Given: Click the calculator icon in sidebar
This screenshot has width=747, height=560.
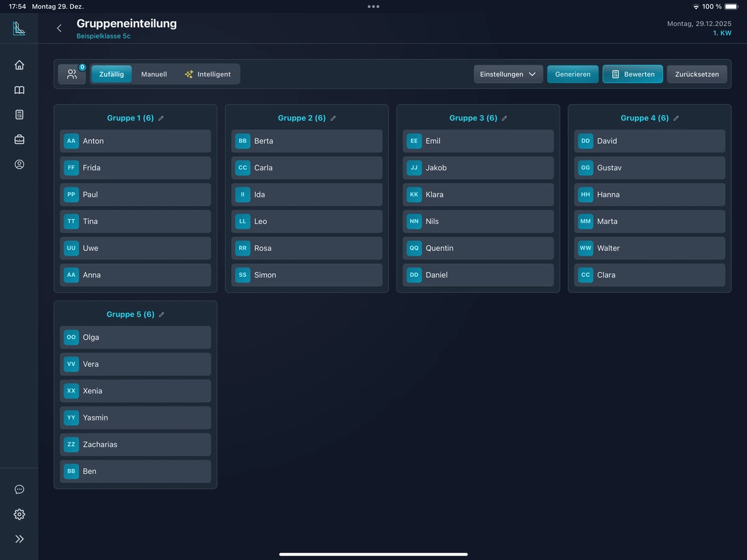Looking at the screenshot, I should tap(19, 114).
